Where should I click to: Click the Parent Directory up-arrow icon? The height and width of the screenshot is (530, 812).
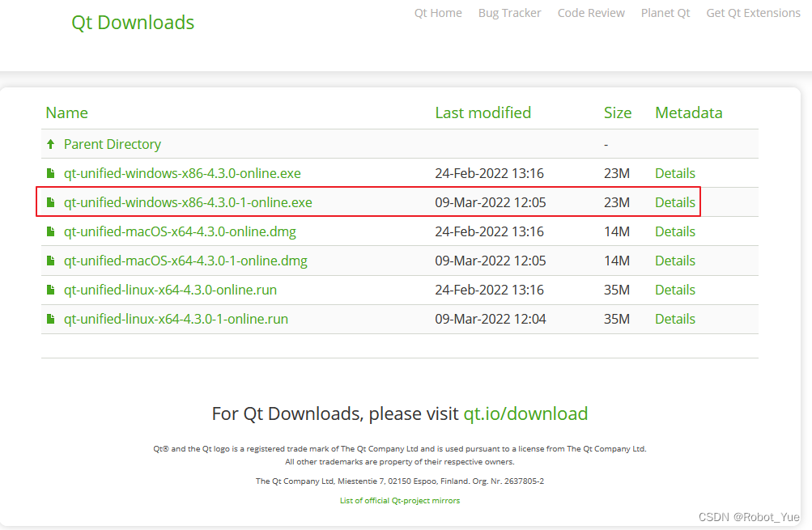(50, 144)
